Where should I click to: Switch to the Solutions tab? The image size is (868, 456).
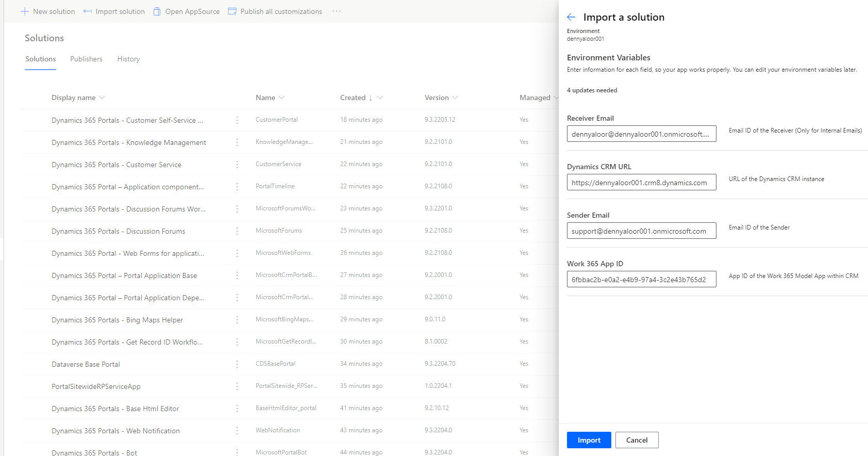pos(41,59)
